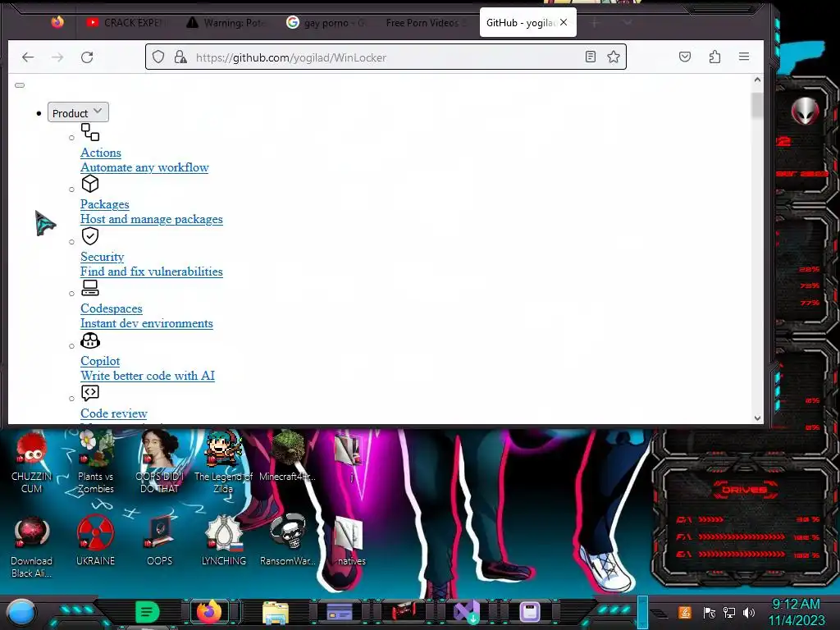Click the Copilot icon
The image size is (840, 630).
click(x=90, y=340)
